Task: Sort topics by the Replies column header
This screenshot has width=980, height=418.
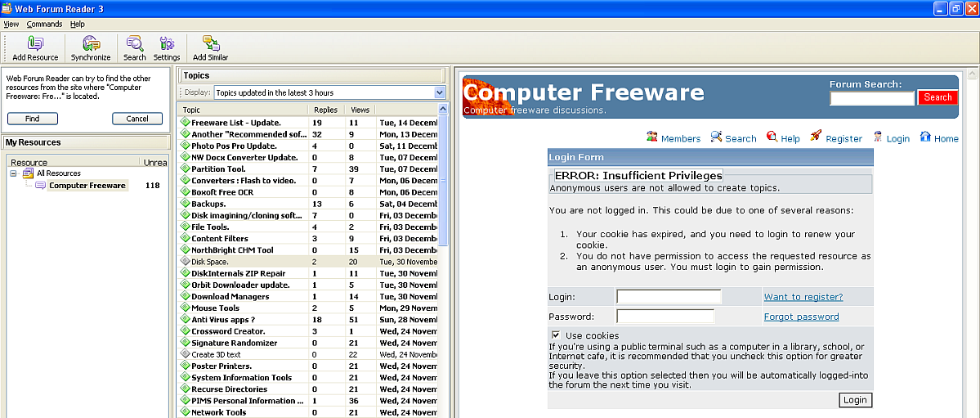Action: click(x=325, y=110)
